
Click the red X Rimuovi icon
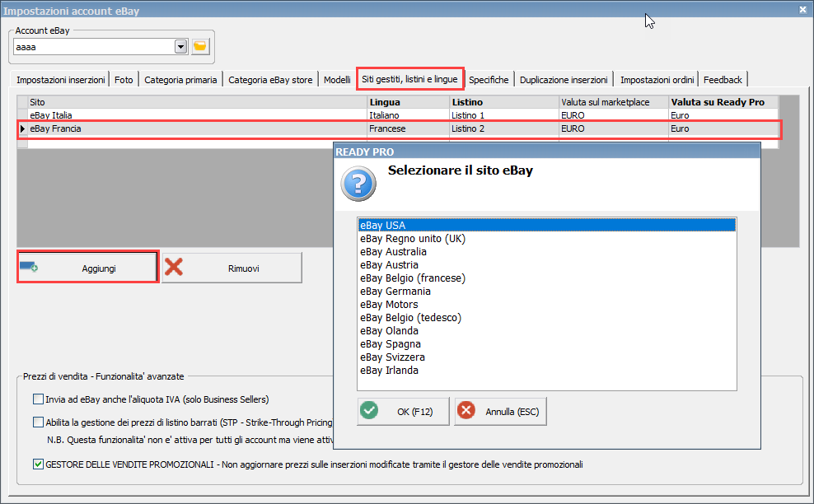[x=174, y=267]
